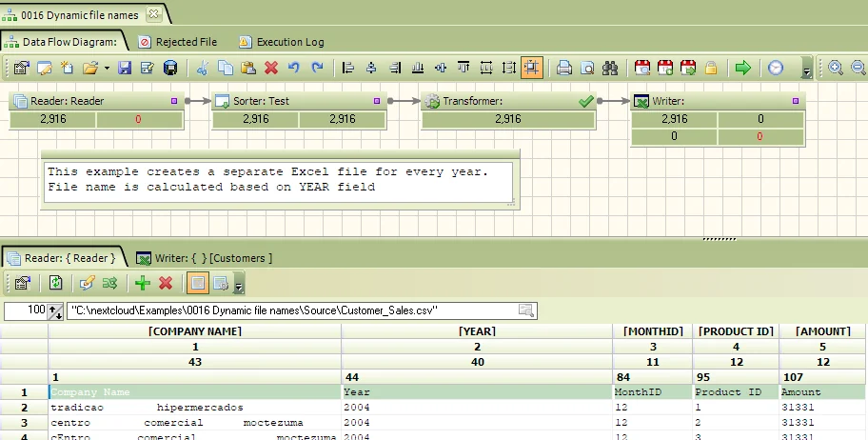Viewport: 868px width, 440px height.
Task: Undo the last action
Action: tap(294, 68)
